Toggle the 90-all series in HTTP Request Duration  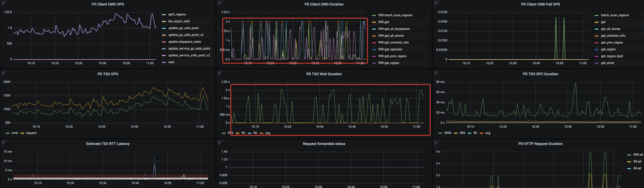coord(637,168)
